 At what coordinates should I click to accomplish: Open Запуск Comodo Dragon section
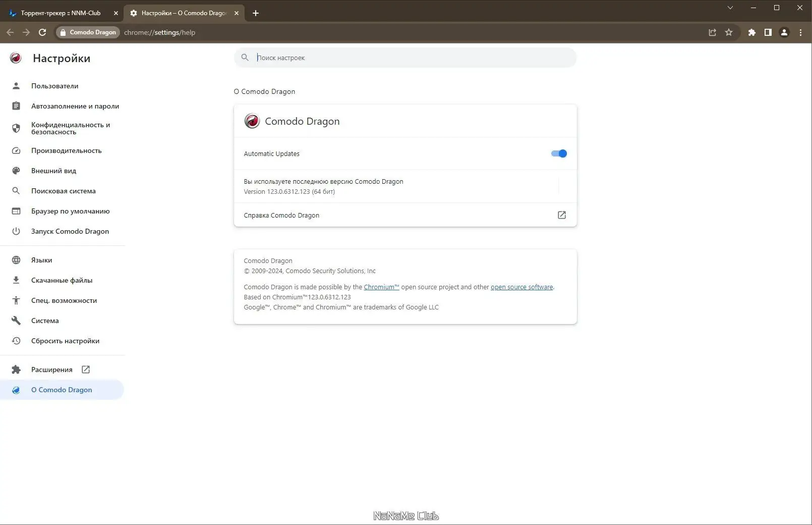tap(63, 231)
